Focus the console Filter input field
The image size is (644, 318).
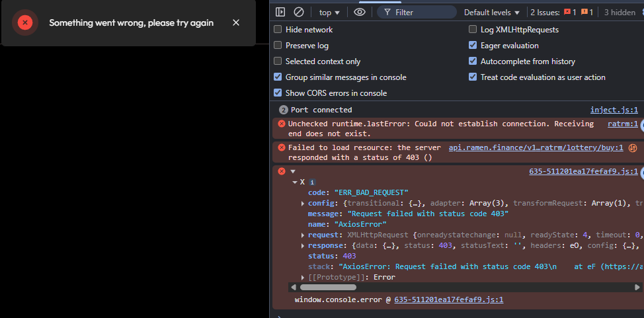tap(417, 13)
